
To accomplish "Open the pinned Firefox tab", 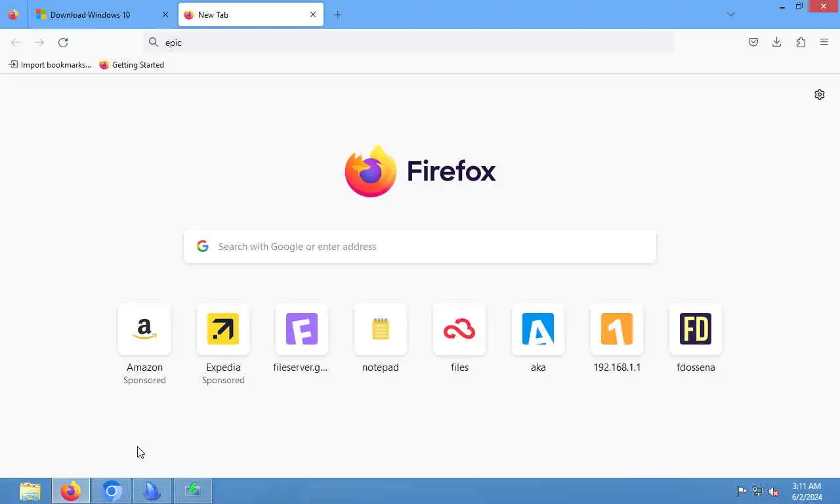I will [x=13, y=14].
